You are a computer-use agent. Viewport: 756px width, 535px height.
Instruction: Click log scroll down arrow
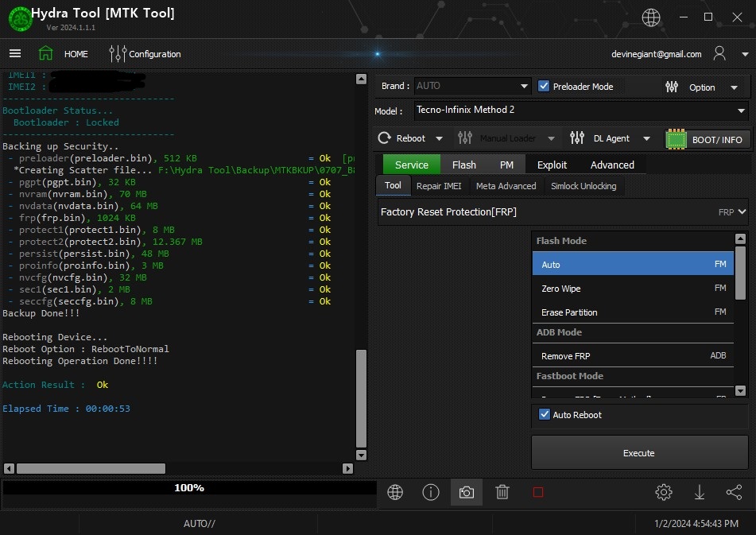pyautogui.click(x=361, y=455)
